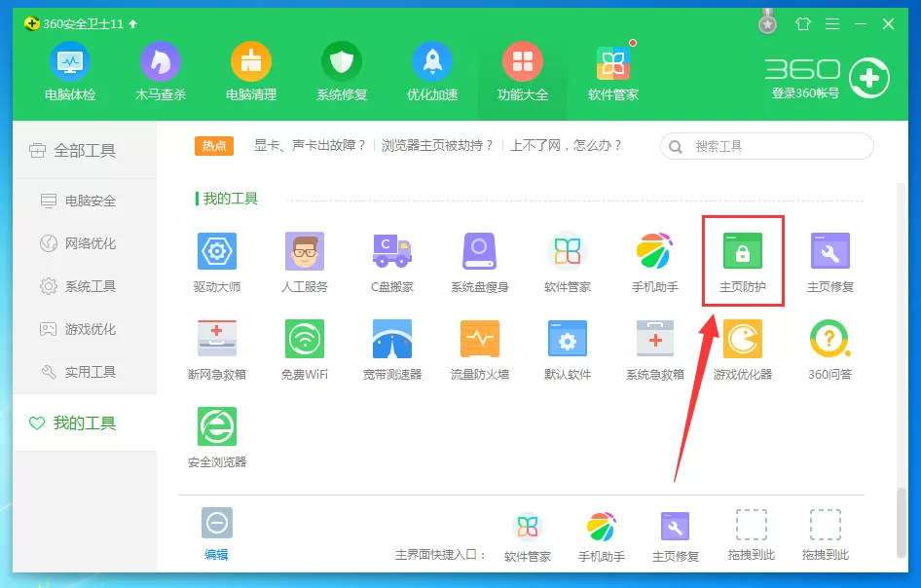Click the 搜索工具 search field

tap(766, 146)
